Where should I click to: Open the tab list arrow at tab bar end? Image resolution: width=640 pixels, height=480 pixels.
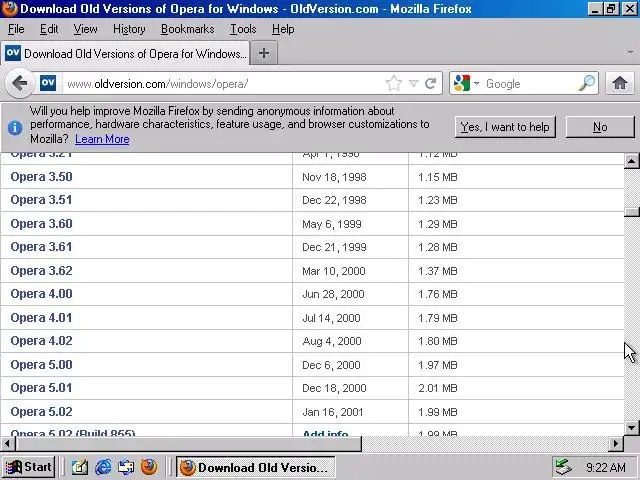(630, 52)
